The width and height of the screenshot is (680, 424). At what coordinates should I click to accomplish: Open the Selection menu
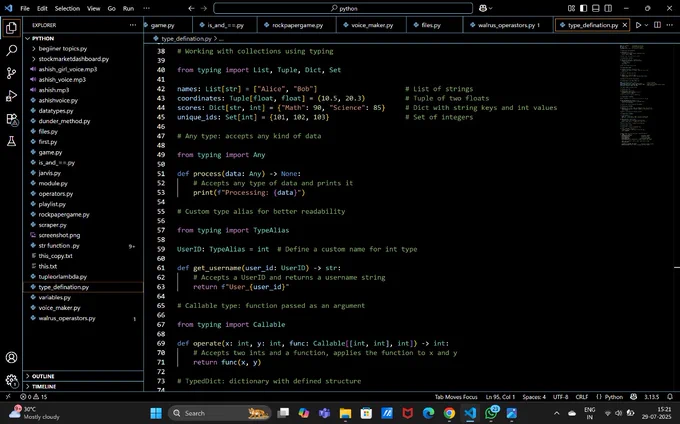67,8
